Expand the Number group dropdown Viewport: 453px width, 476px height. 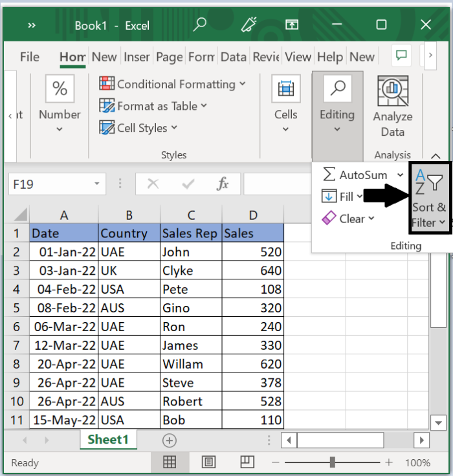(60, 129)
